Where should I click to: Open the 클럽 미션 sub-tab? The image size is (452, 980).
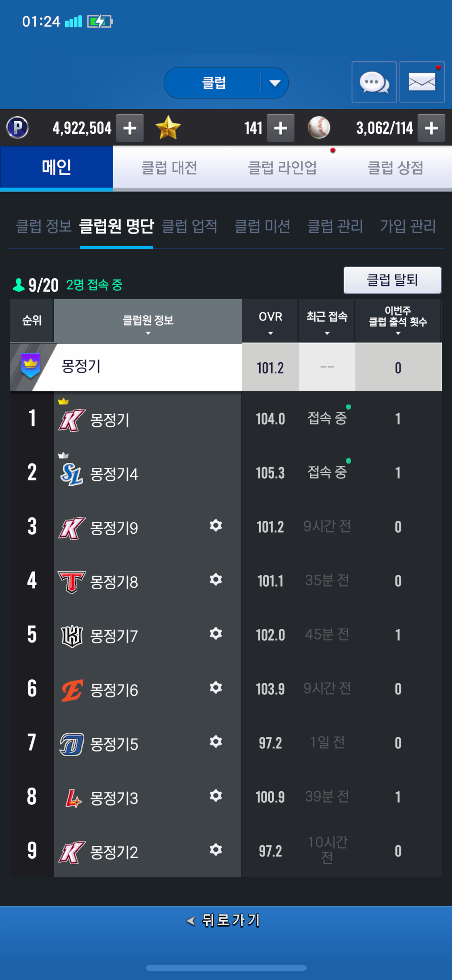coord(262,226)
